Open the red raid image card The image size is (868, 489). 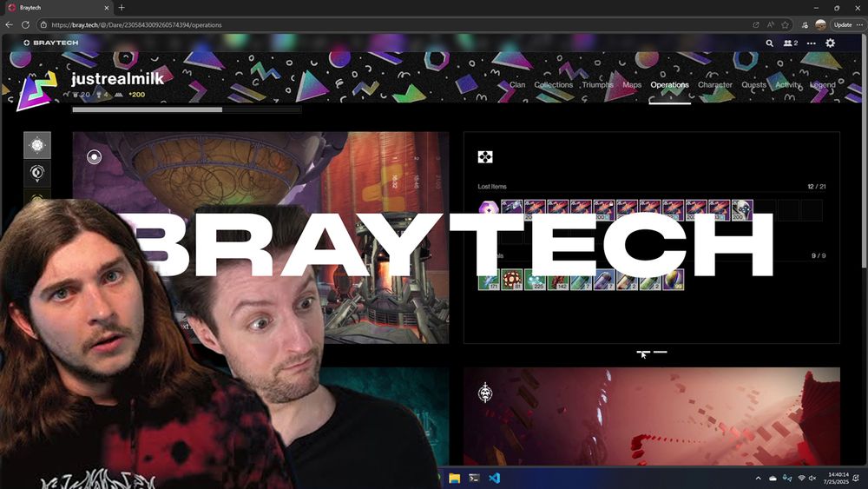pyautogui.click(x=652, y=416)
